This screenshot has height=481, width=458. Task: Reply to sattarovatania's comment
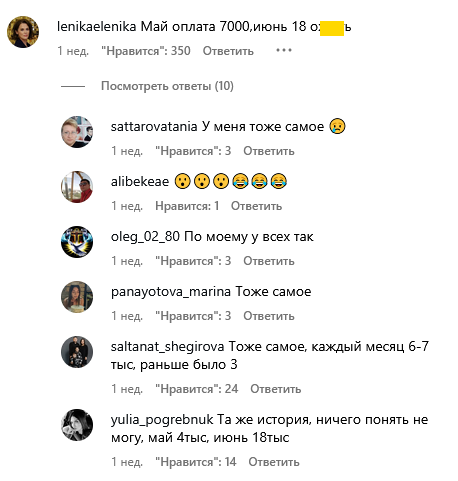pos(269,151)
